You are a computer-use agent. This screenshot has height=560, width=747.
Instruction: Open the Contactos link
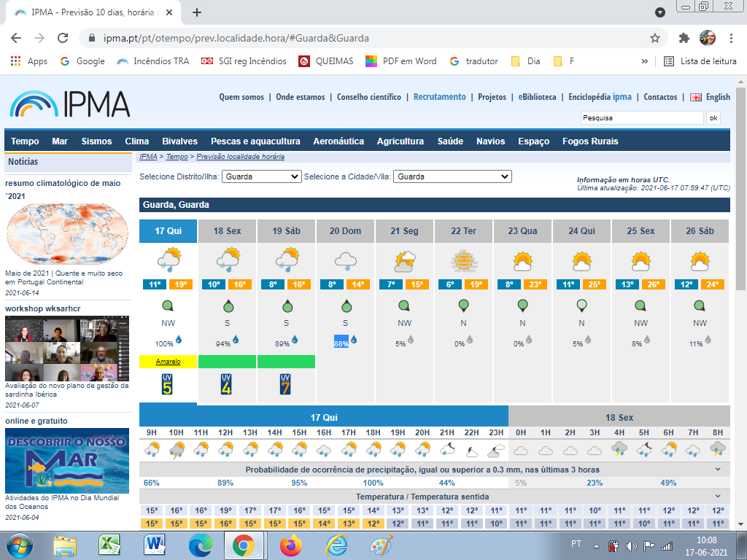660,97
